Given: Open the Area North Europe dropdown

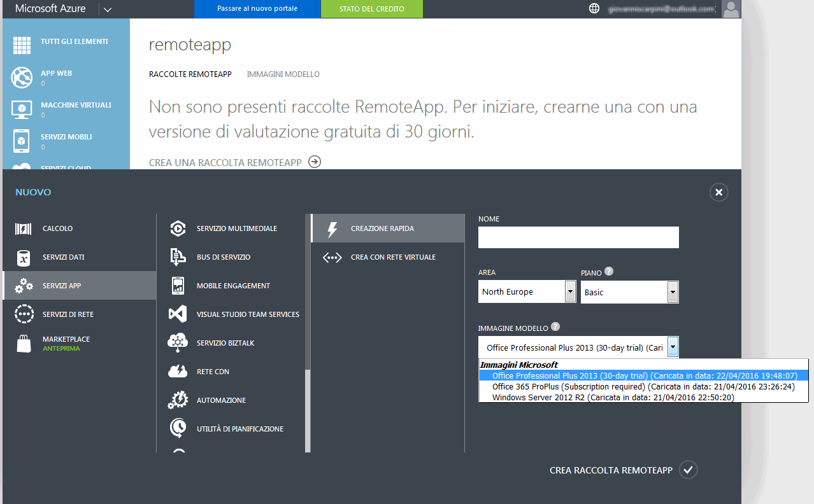Looking at the screenshot, I should [x=527, y=292].
